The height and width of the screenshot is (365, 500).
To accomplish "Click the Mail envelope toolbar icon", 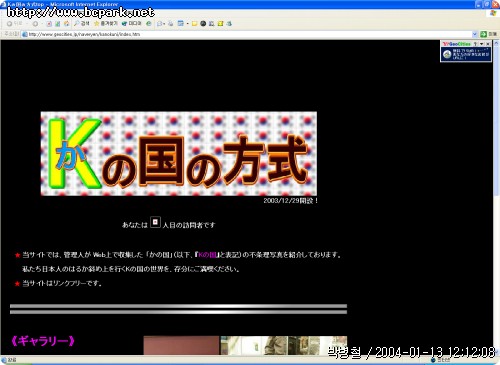I will click(159, 24).
